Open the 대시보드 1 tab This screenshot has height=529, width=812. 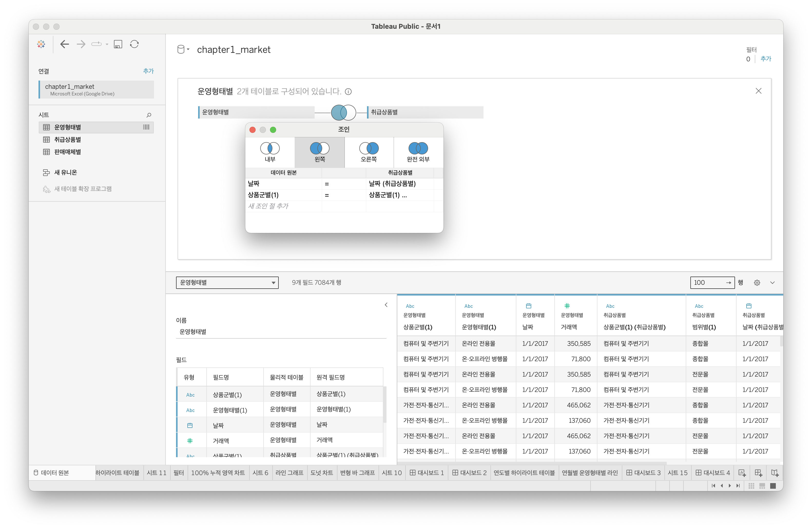pos(427,473)
